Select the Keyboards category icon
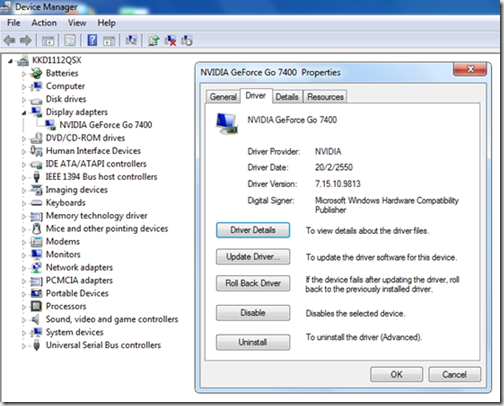 pos(36,203)
